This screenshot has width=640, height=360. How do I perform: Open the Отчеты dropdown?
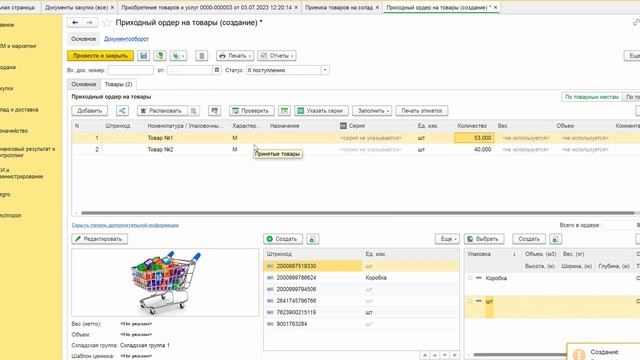click(x=277, y=56)
